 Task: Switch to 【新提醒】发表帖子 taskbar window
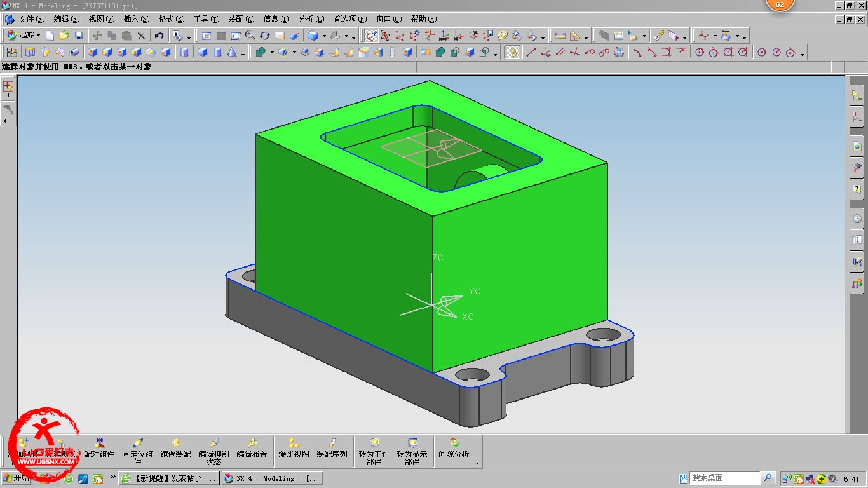[169, 478]
